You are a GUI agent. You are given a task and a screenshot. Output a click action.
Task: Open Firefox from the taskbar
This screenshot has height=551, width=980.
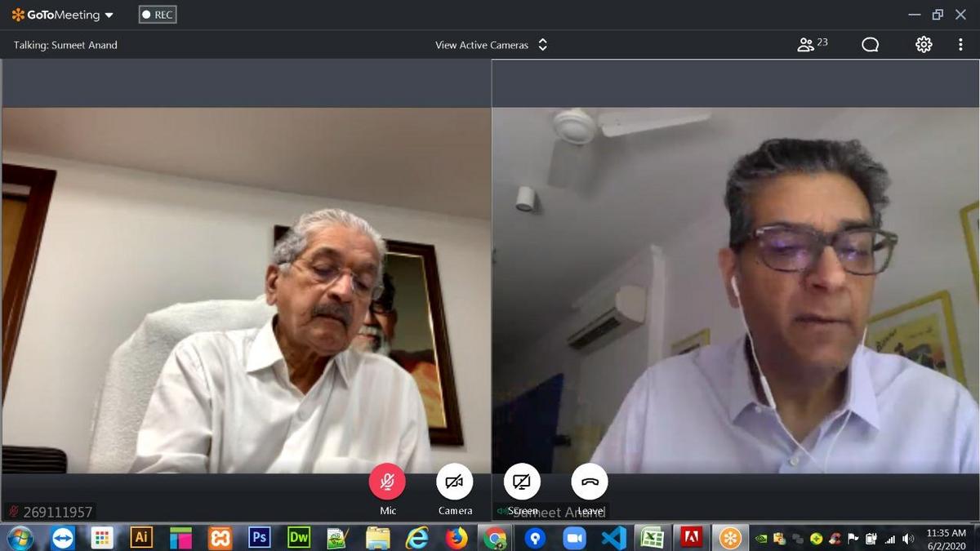click(456, 537)
